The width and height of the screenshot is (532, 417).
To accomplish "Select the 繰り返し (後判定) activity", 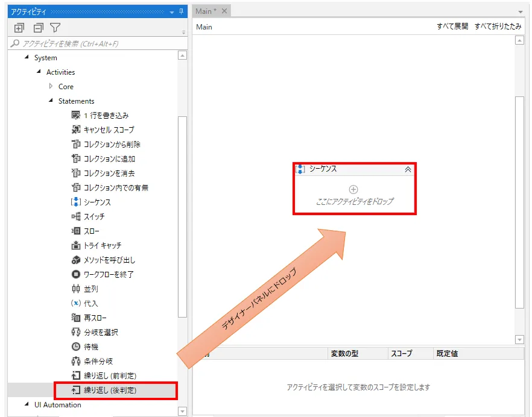I will [x=110, y=390].
